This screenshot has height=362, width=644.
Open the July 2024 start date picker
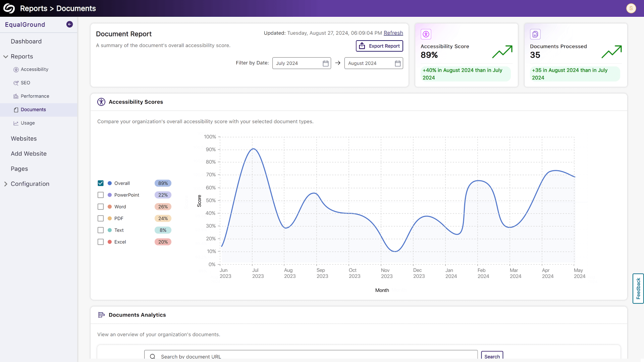click(302, 63)
